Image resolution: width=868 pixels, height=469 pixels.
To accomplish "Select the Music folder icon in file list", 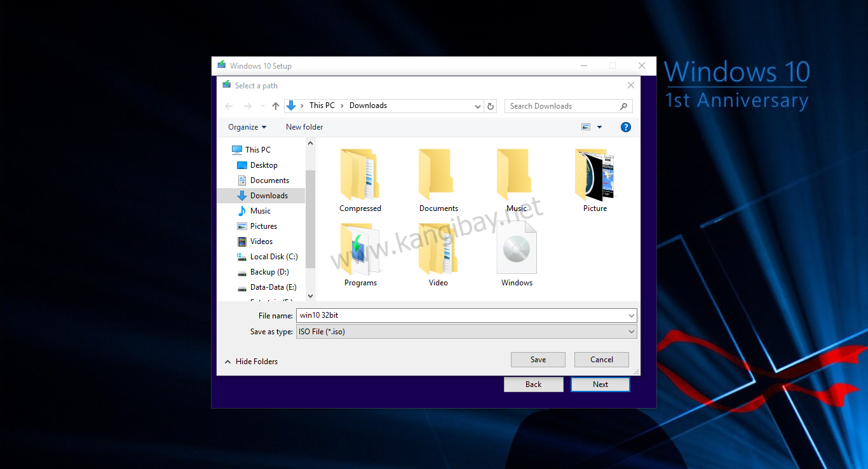I will click(513, 174).
